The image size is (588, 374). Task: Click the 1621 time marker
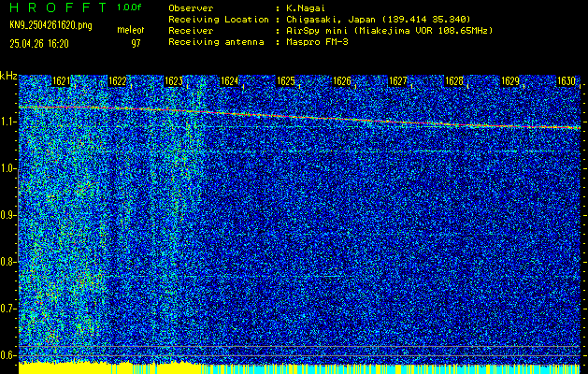(61, 81)
